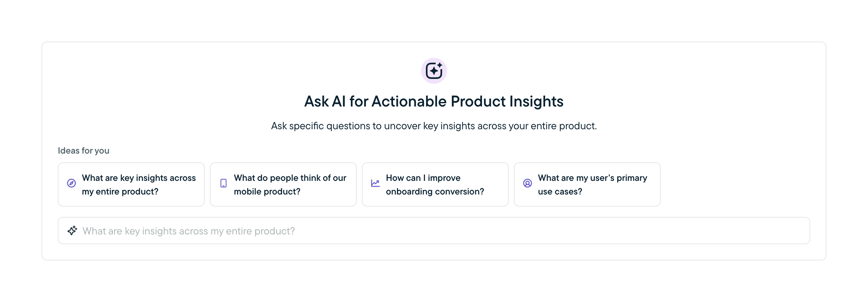The width and height of the screenshot is (868, 302).
Task: Click the 'Ask specific questions' subtitle text
Action: (x=434, y=126)
